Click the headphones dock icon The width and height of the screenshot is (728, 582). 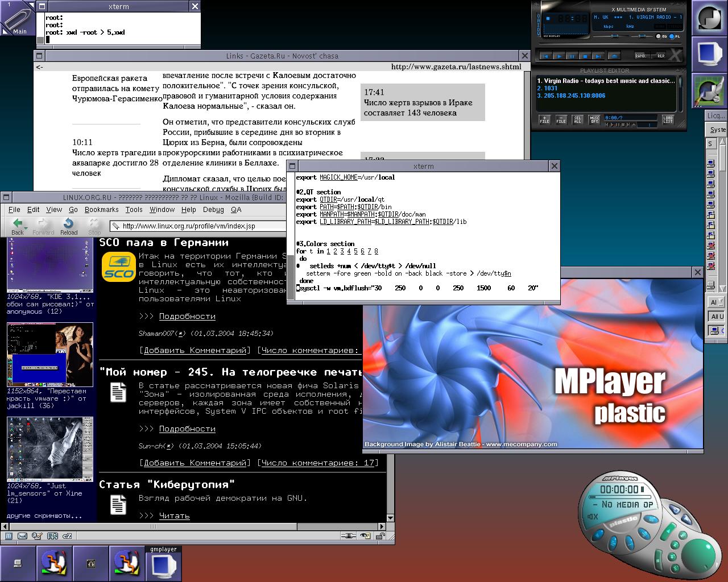pos(90,563)
